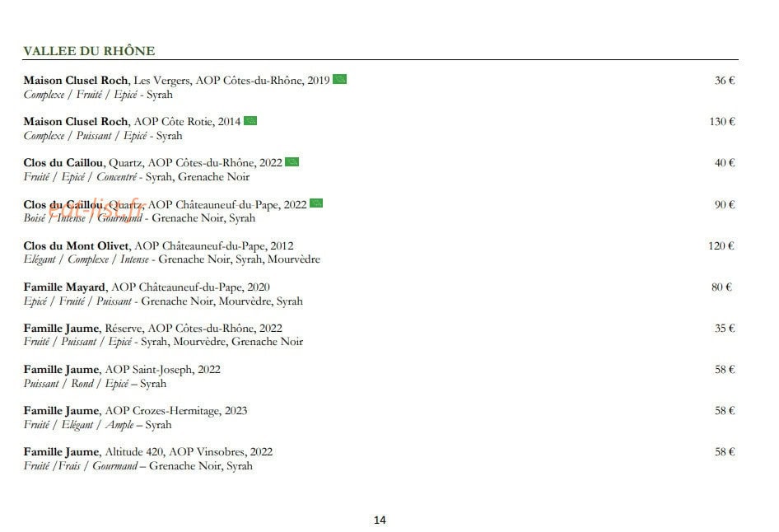Click the green icon after Quartz Châteauneuf-du-Pape 2022
The width and height of the screenshot is (779, 532).
pyautogui.click(x=316, y=203)
